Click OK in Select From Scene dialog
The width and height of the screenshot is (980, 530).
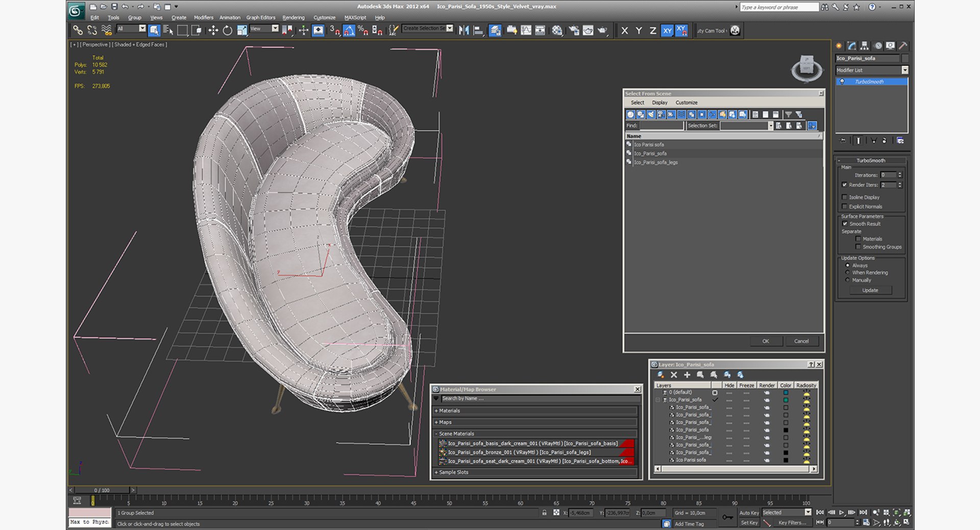[x=766, y=341]
